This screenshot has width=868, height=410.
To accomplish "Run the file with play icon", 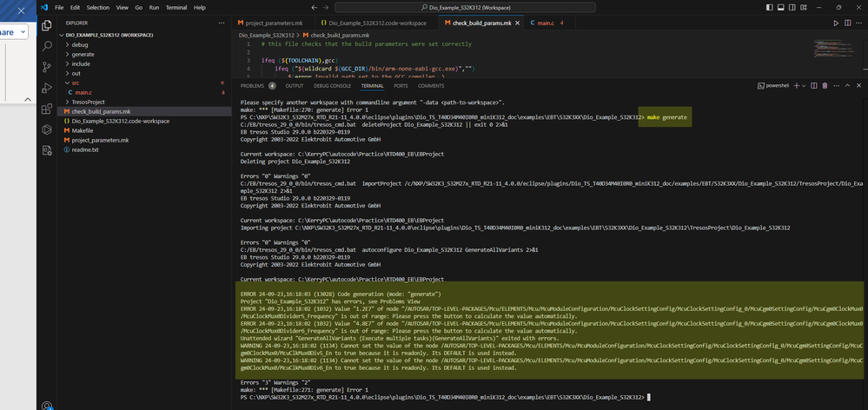I will (x=836, y=23).
